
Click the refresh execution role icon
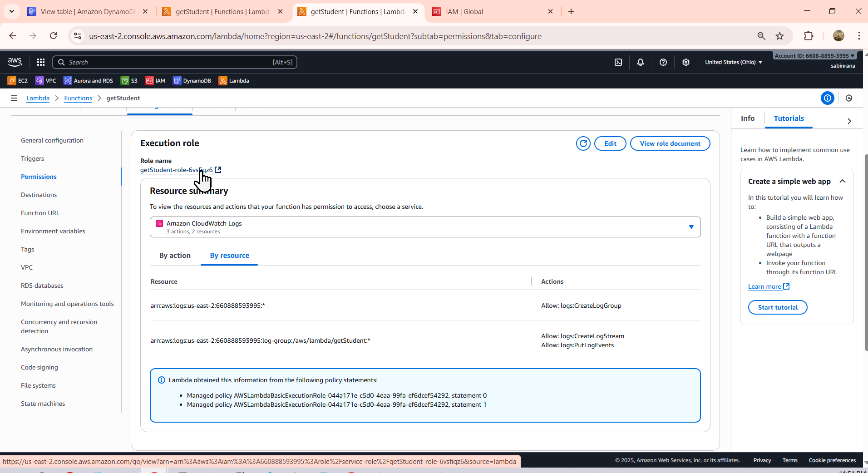click(x=583, y=143)
